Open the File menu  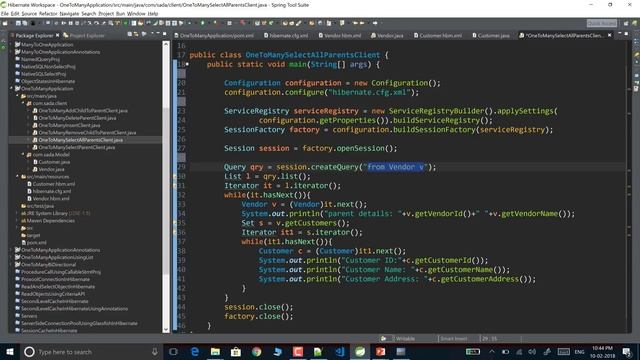pos(4,13)
